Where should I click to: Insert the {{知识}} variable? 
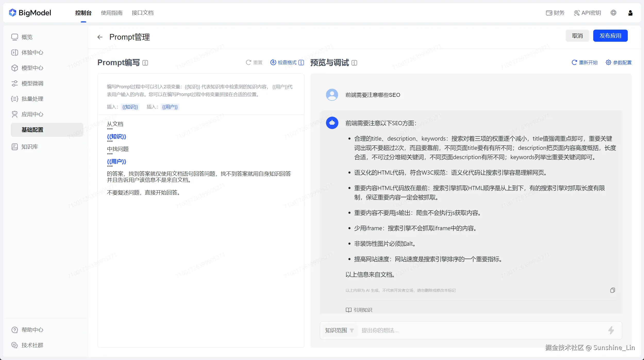(x=130, y=107)
